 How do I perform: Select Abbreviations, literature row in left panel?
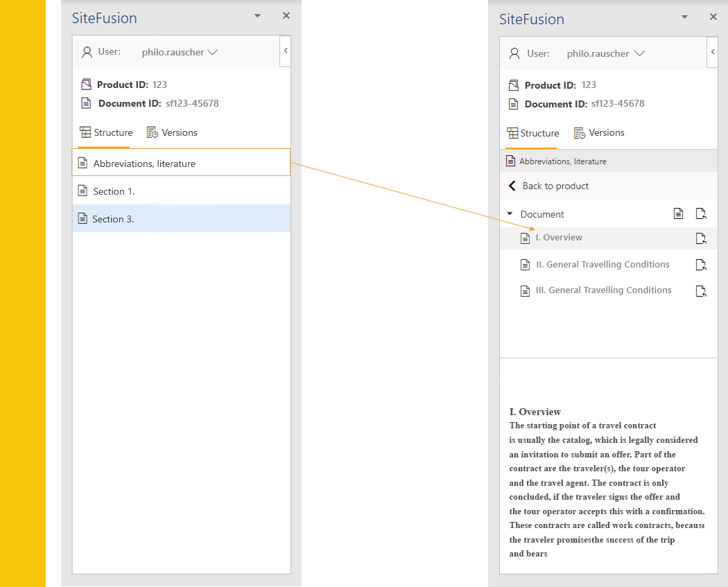181,162
